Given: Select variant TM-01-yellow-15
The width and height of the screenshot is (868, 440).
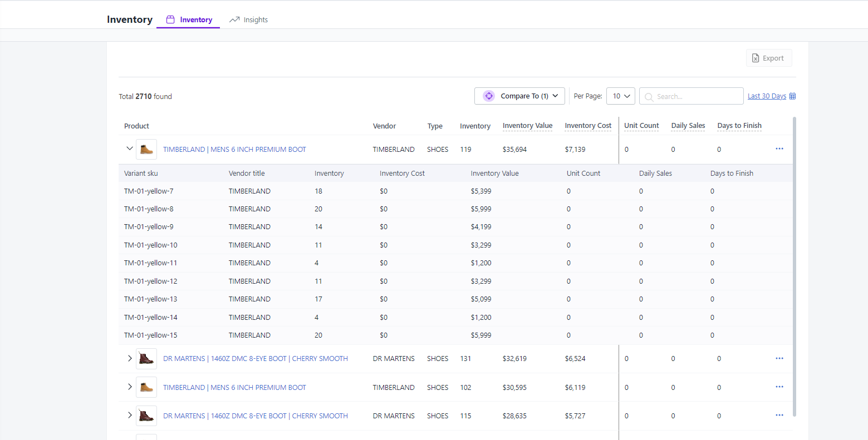Looking at the screenshot, I should point(151,335).
